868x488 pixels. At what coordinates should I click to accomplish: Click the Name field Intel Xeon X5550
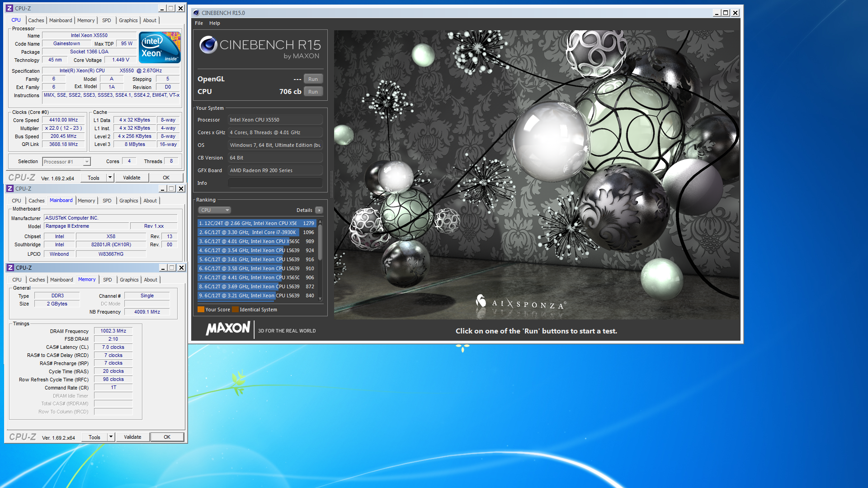click(x=89, y=35)
